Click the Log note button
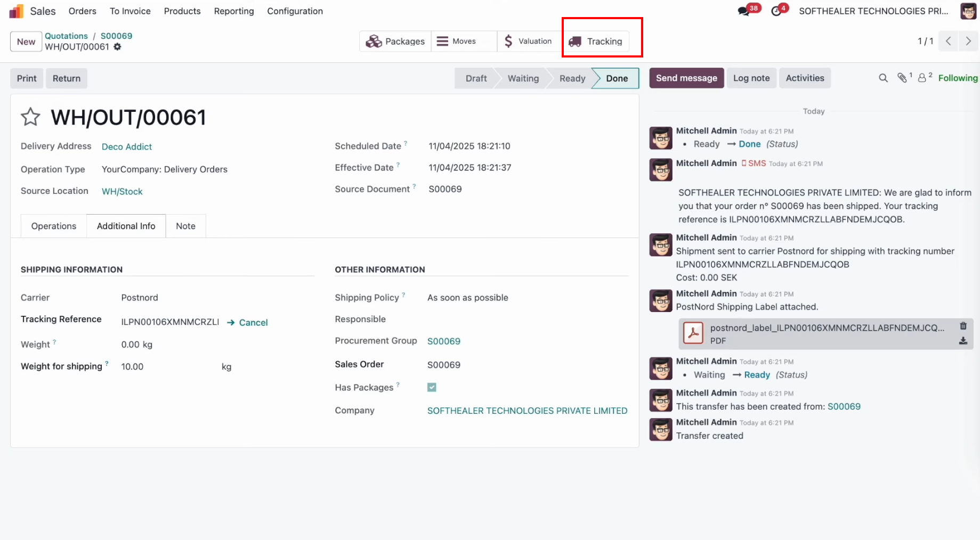Image resolution: width=980 pixels, height=540 pixels. [x=751, y=78]
